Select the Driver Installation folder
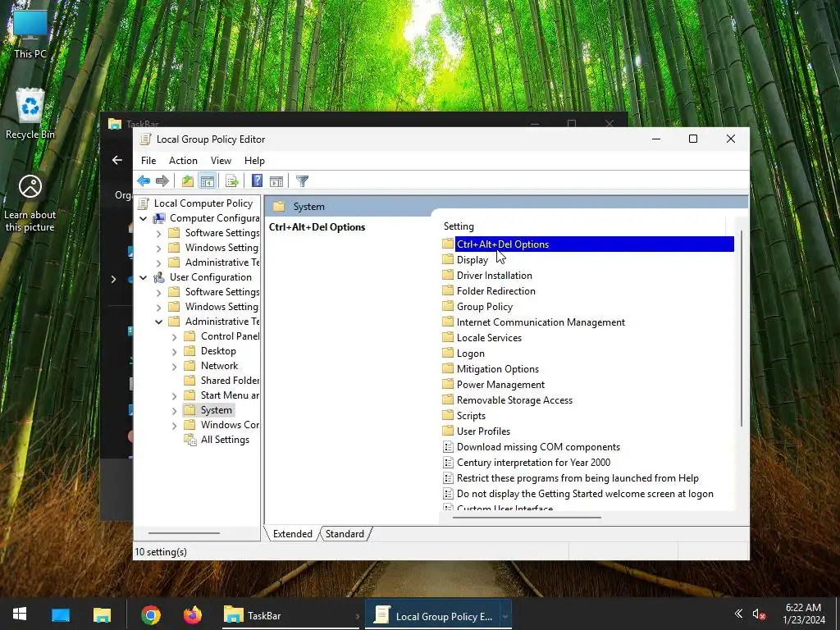 [494, 275]
